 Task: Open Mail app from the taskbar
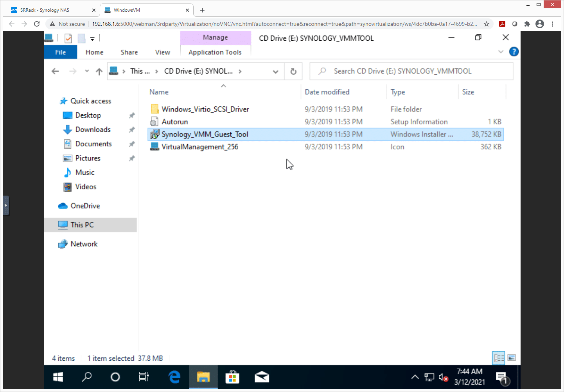coord(262,377)
